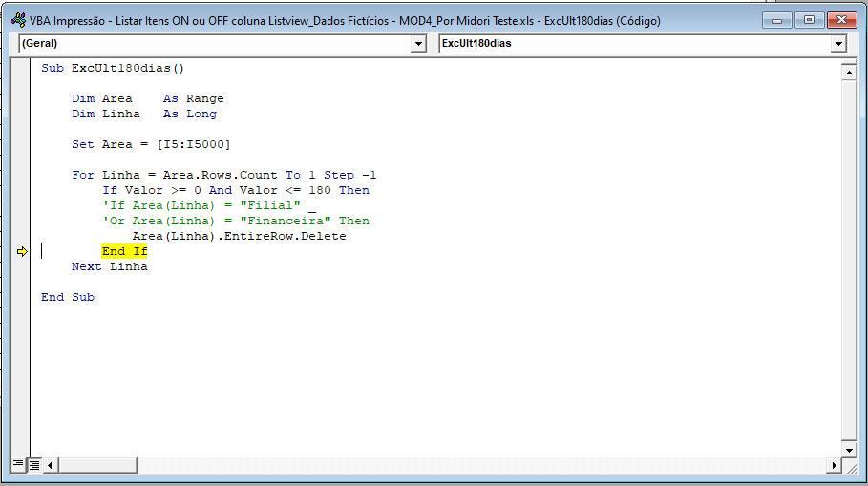Screen dimensions: 868x486
Task: Click vertical scrollbar down arrow
Action: (x=849, y=450)
